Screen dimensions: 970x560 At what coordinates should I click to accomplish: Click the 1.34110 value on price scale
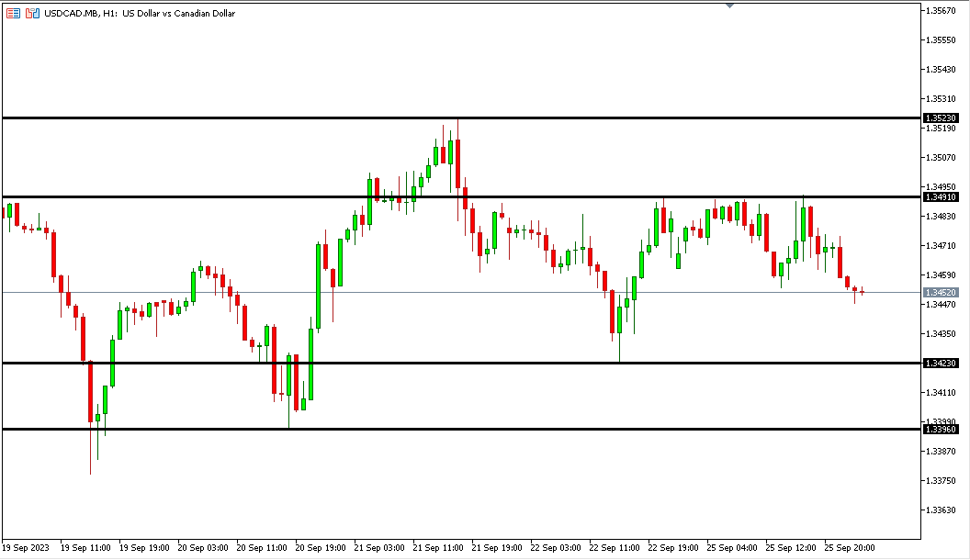point(941,393)
